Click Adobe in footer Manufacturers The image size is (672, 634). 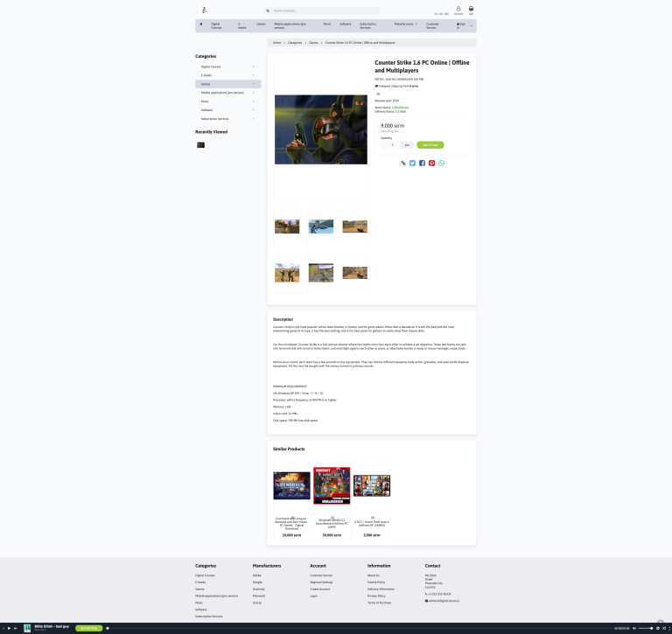(256, 575)
